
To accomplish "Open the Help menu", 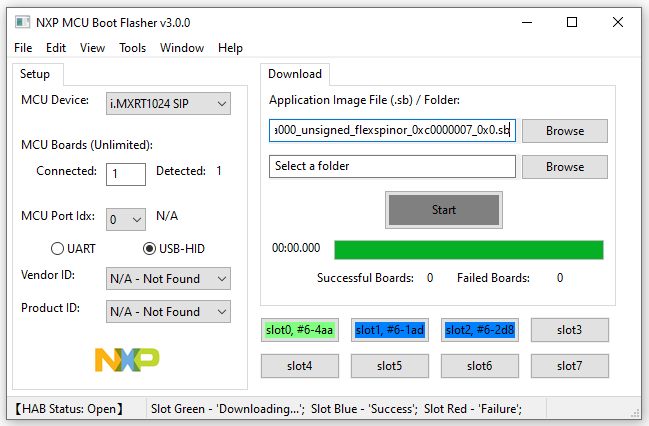I will [230, 48].
